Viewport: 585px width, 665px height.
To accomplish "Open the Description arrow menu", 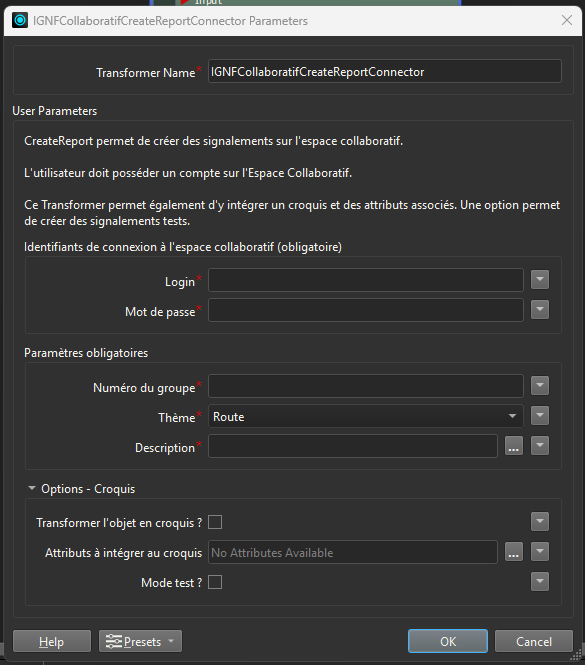I will [540, 446].
